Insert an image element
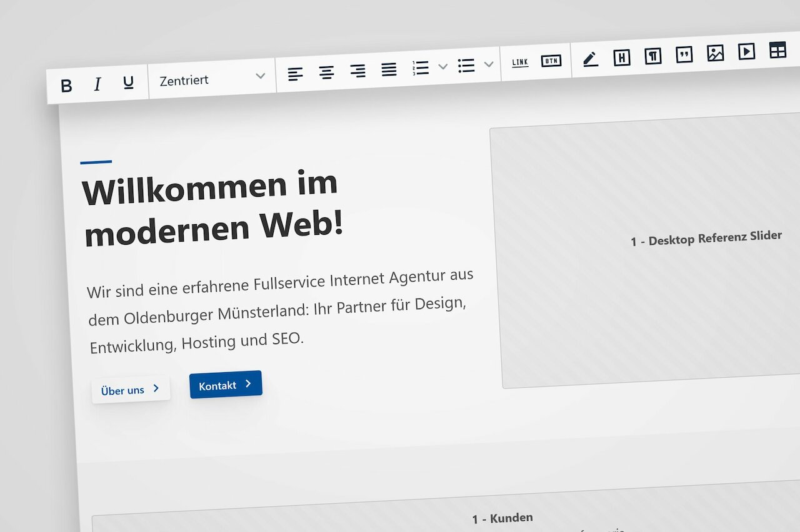Screen dimensions: 800x532 [715, 53]
